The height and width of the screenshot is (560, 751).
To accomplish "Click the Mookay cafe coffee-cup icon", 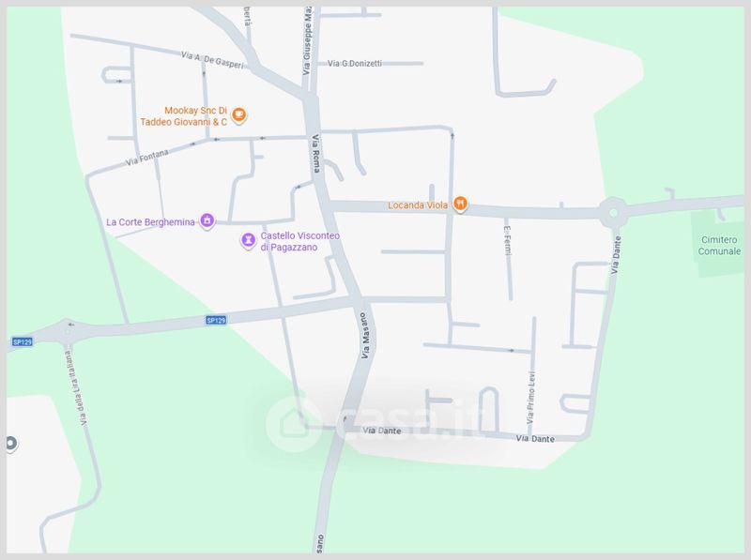I will click(x=239, y=115).
